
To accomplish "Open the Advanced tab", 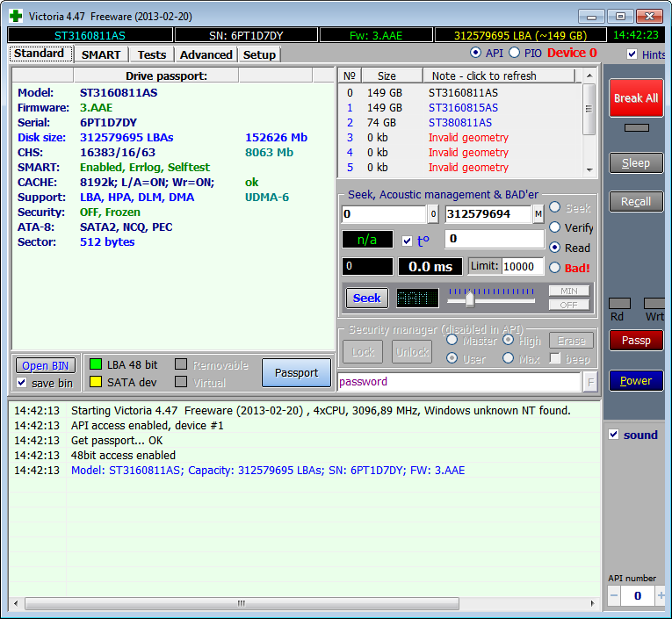I will [206, 54].
